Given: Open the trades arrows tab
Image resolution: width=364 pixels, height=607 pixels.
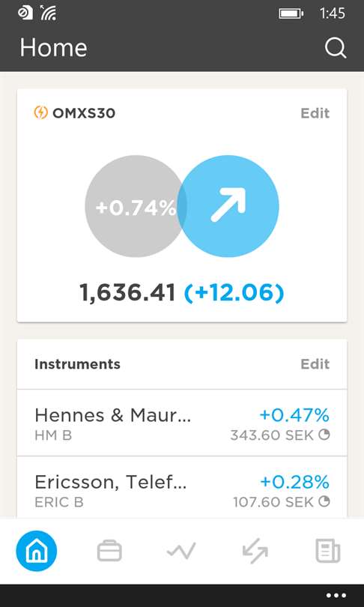Looking at the screenshot, I should [255, 552].
